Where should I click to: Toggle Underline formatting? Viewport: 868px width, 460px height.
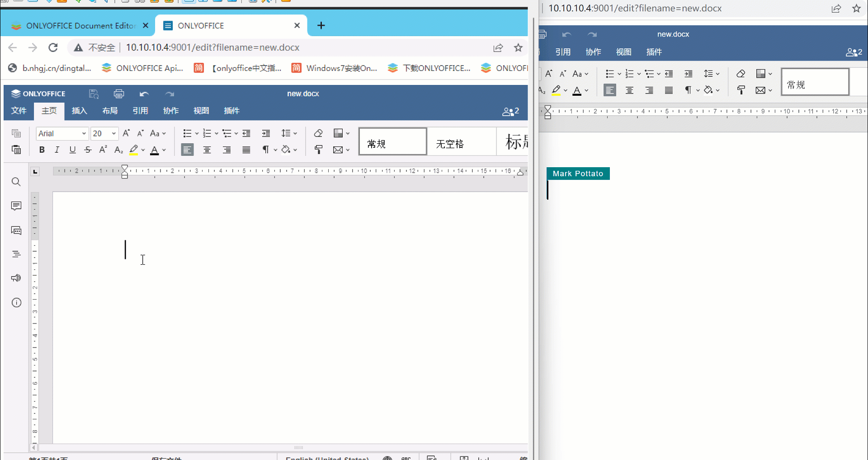point(72,150)
